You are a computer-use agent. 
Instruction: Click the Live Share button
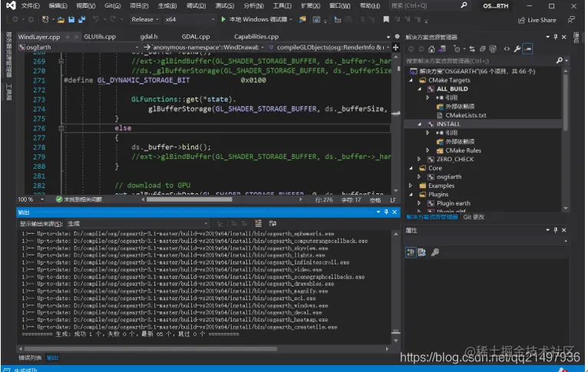(x=537, y=20)
